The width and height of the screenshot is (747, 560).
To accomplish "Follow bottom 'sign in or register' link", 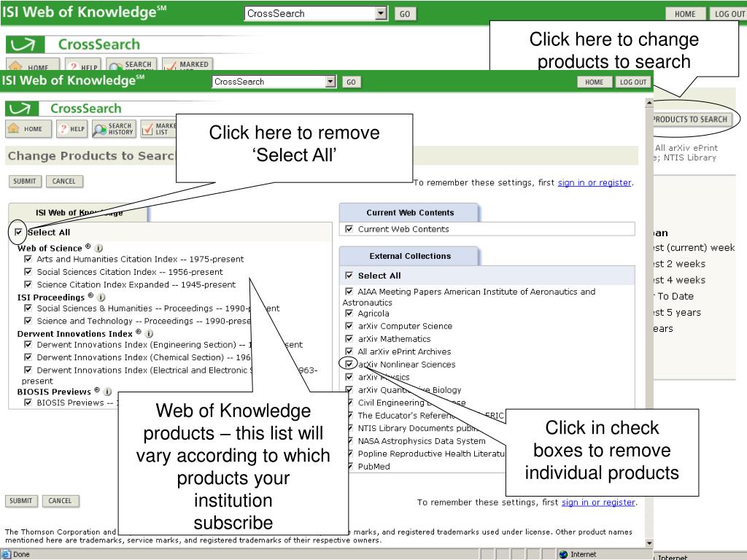I will 598,502.
